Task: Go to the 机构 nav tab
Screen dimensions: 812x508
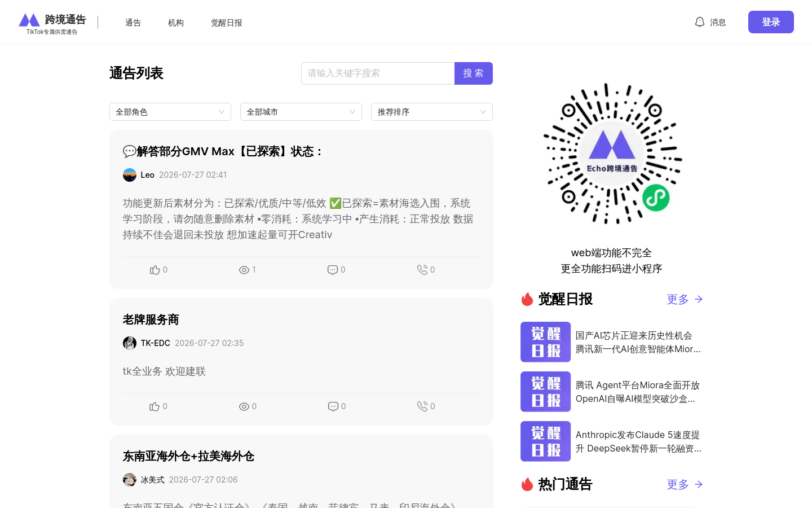Action: coord(176,23)
